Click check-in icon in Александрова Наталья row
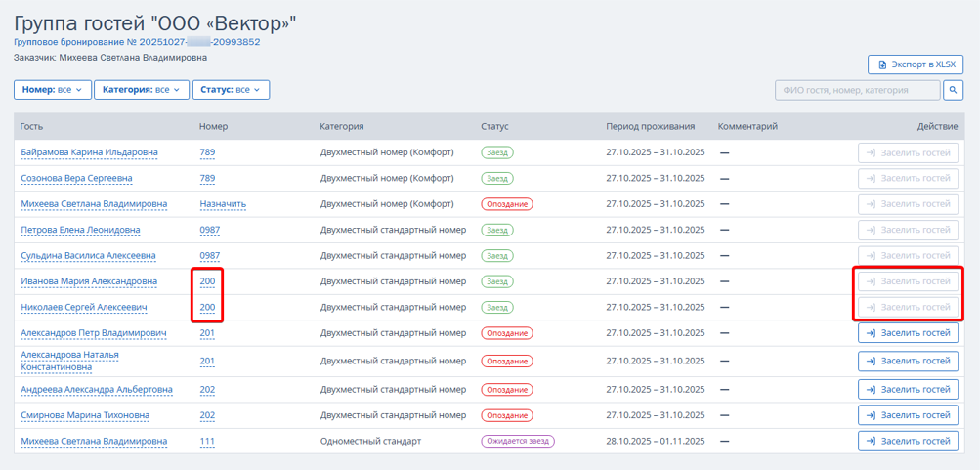 [x=870, y=361]
